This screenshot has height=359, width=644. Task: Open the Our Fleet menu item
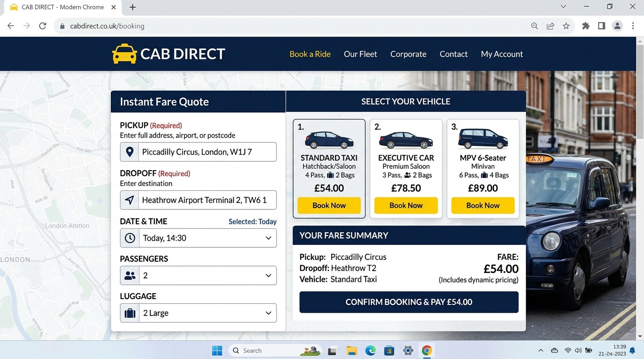(360, 54)
